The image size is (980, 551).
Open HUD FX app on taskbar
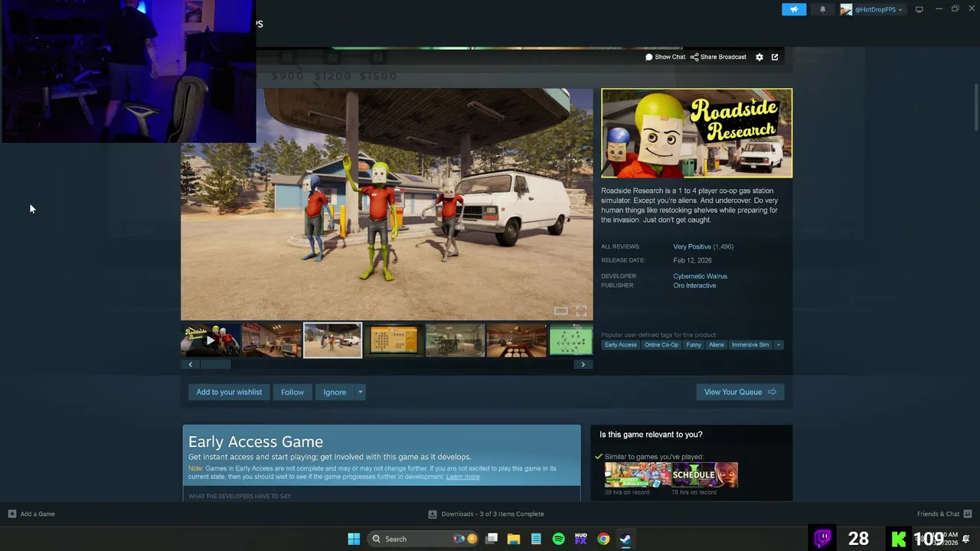coord(580,539)
